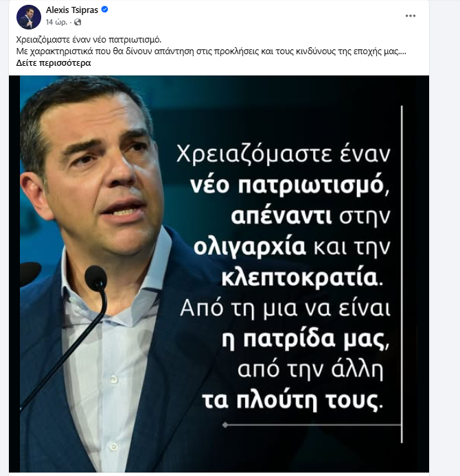
Task: Click the bold word 'κλεπτοκρατία' in image
Action: pos(299,278)
